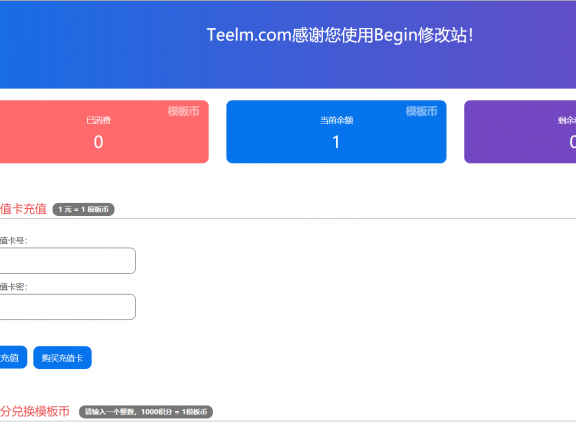Click the balance value 1 under 当前余额
This screenshot has height=432, width=576.
[x=336, y=142]
